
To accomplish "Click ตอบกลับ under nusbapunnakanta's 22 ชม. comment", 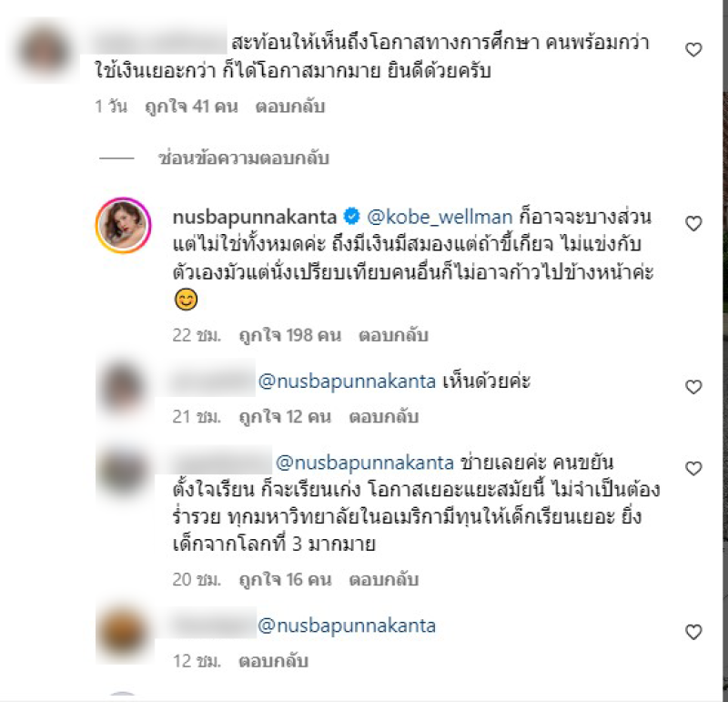I will pos(393,335).
